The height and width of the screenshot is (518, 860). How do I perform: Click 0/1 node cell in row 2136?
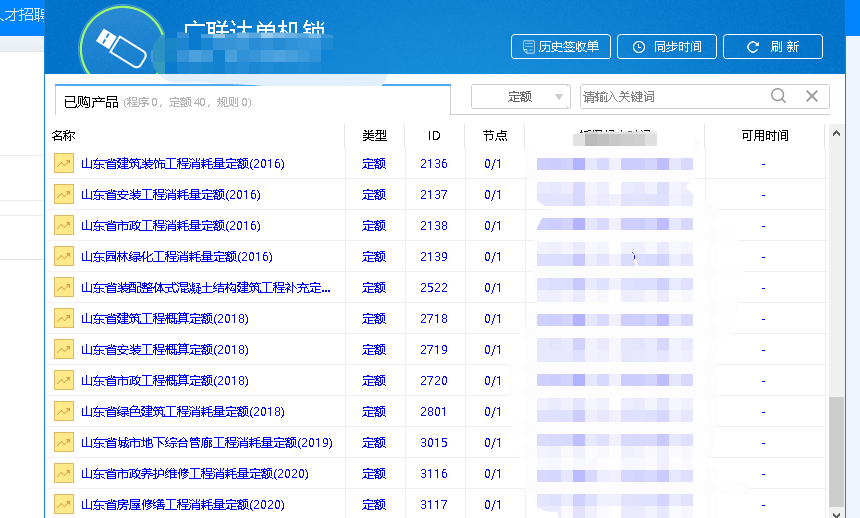[x=493, y=164]
